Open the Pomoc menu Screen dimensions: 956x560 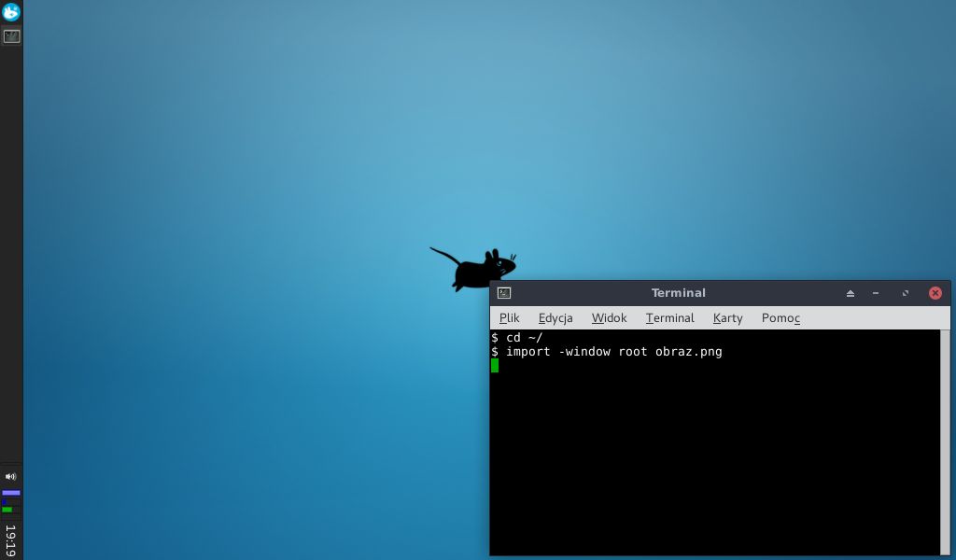click(x=780, y=318)
